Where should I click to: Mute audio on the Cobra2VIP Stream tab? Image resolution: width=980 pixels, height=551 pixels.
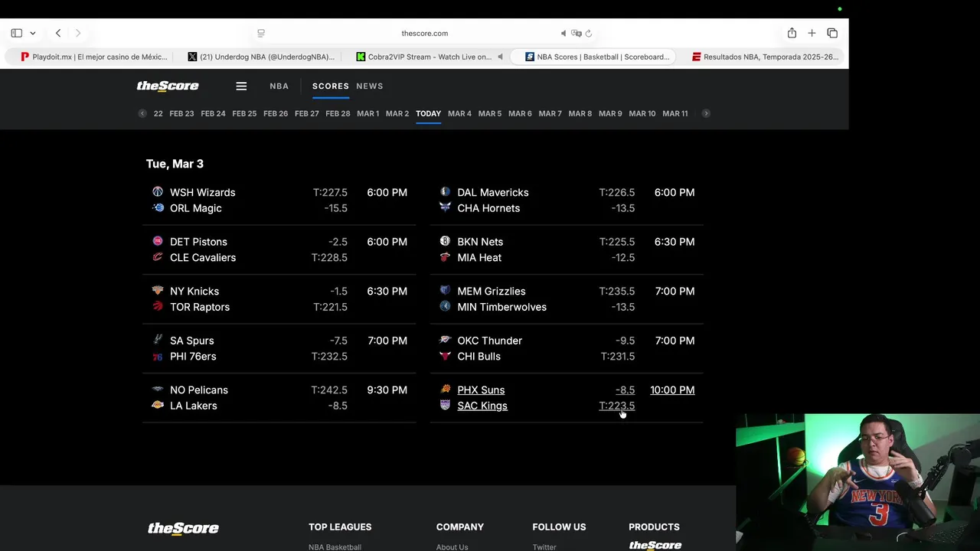tap(500, 57)
